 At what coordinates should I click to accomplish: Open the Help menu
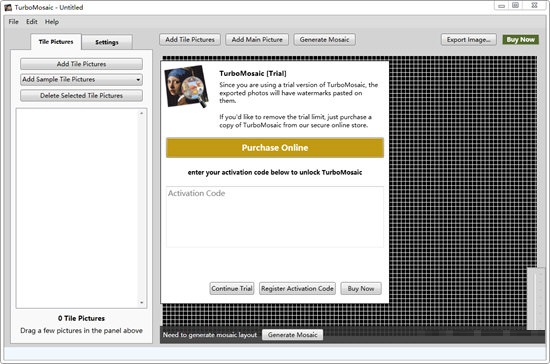coord(52,22)
